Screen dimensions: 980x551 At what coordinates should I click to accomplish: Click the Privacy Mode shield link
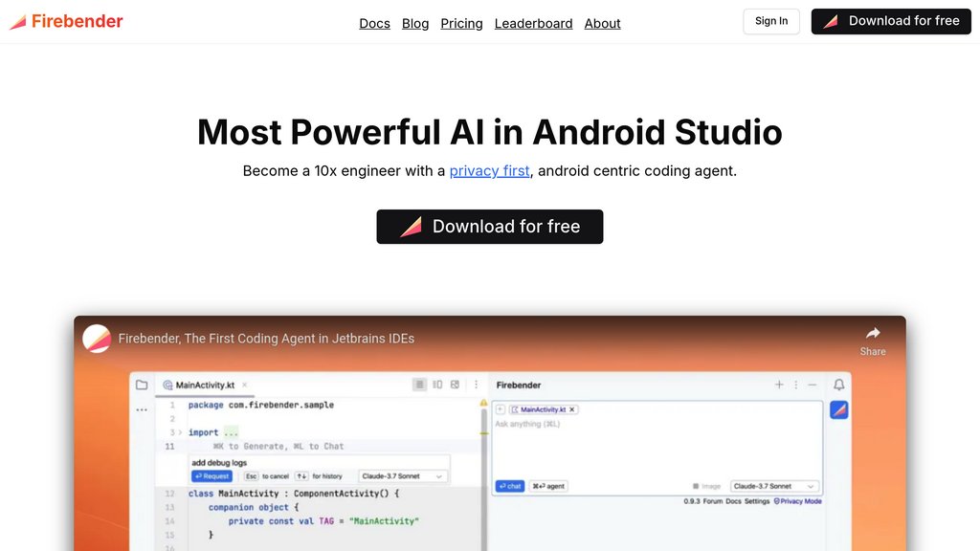pyautogui.click(x=798, y=501)
